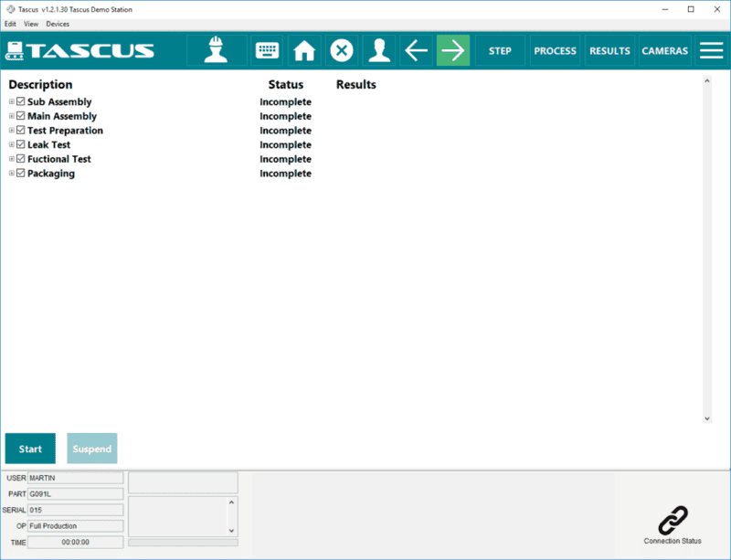Click the Incomplete status for Test Preparation

tap(285, 131)
